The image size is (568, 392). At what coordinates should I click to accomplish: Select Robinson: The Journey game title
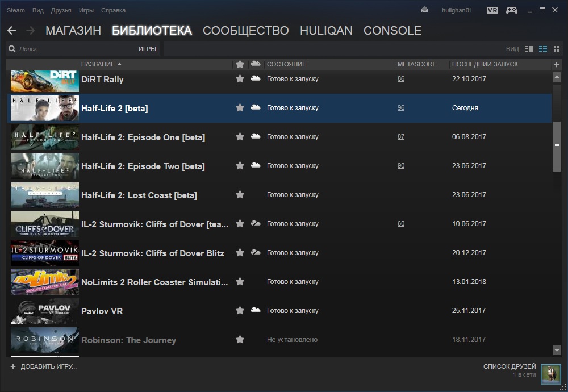128,340
